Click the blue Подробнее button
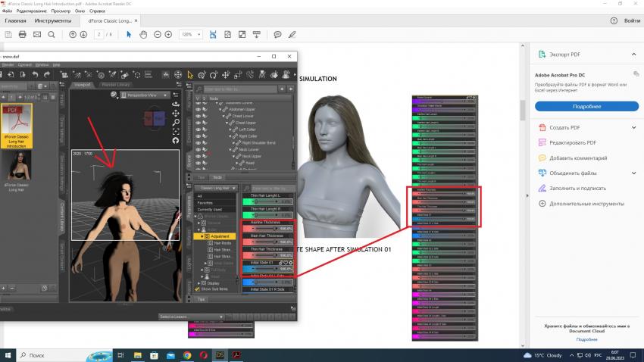644x362 pixels. [586, 106]
